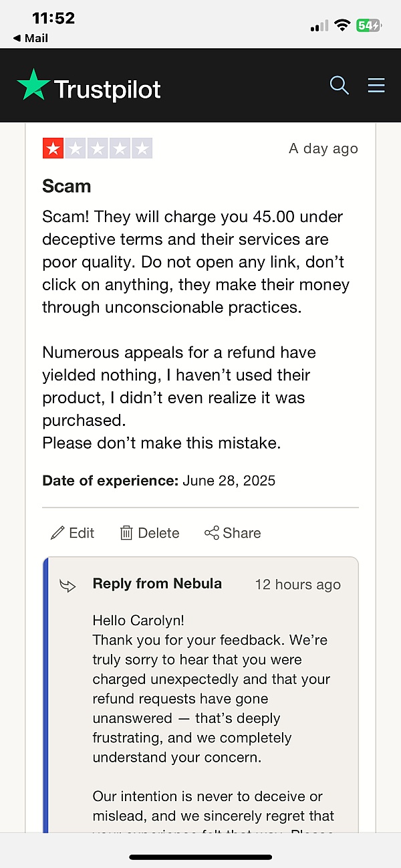Tap the pencil Edit icon
The image size is (401, 868).
58,533
